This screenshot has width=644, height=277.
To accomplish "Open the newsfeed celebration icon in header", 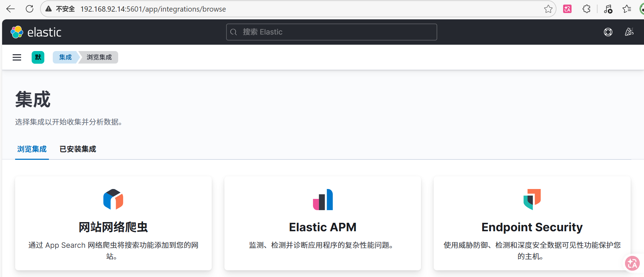I will (x=629, y=32).
